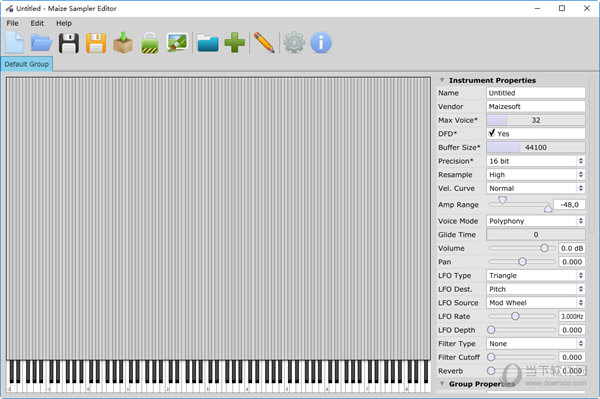Open the Precision 16 bit dropdown
The image size is (600, 399).
click(x=536, y=161)
